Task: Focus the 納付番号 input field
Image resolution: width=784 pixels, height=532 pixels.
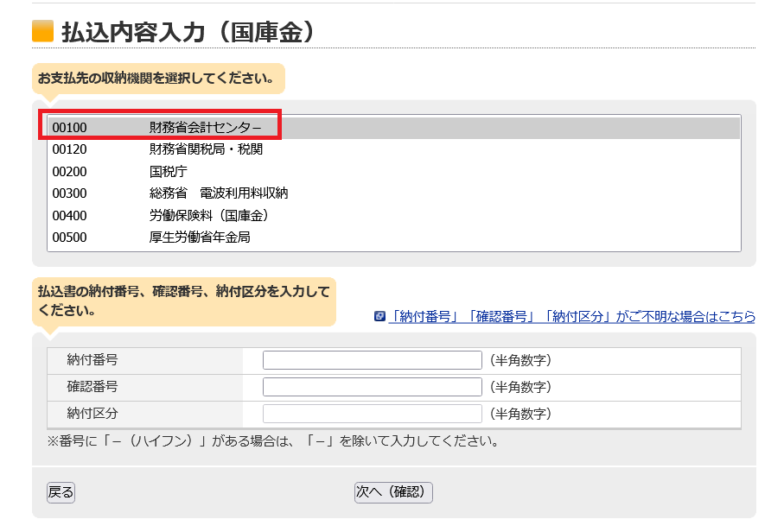Action: [x=372, y=360]
